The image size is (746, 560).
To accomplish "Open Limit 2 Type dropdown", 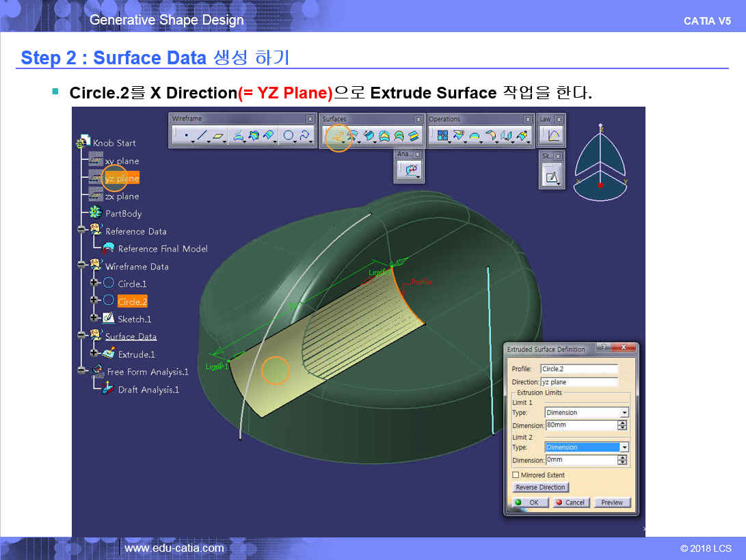I will coord(624,447).
